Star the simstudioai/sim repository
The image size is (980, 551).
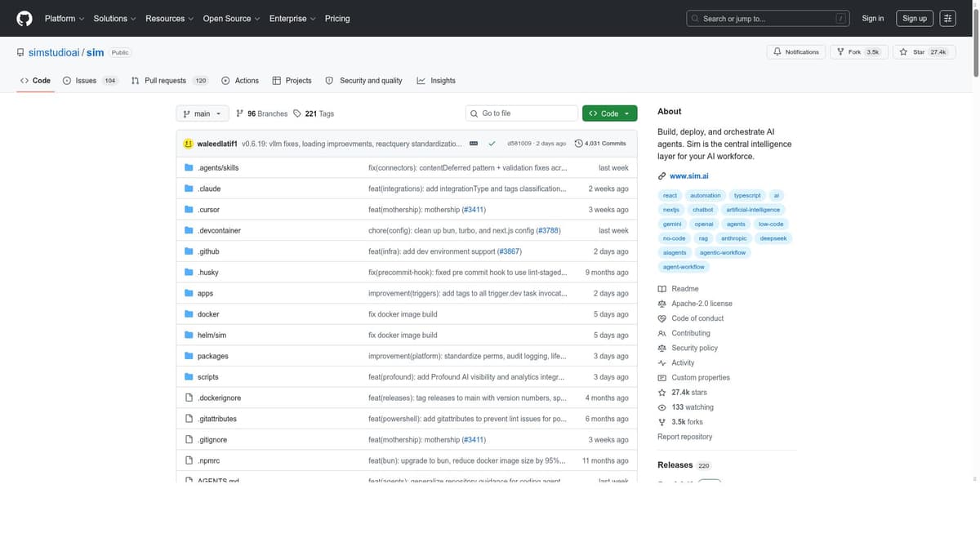point(924,51)
